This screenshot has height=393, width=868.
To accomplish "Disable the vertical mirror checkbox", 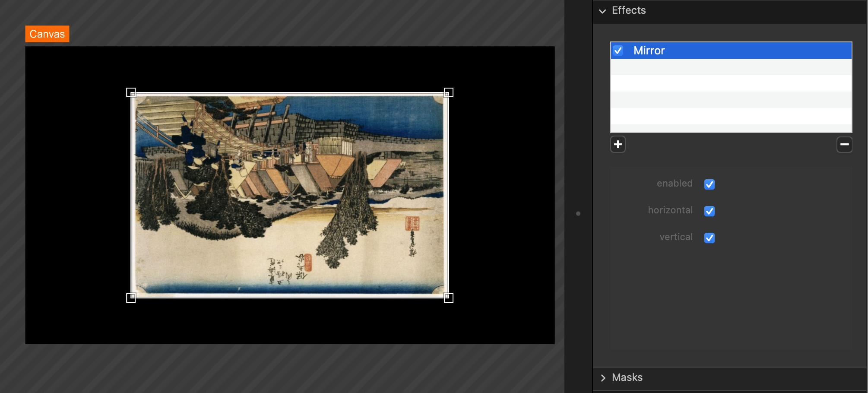I will [709, 238].
